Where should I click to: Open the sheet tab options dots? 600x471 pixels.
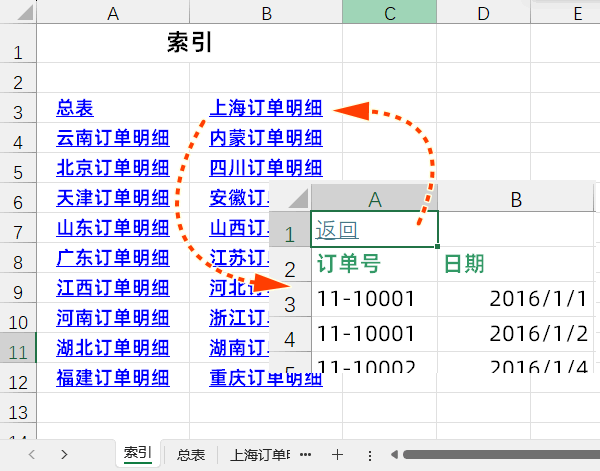click(x=370, y=455)
